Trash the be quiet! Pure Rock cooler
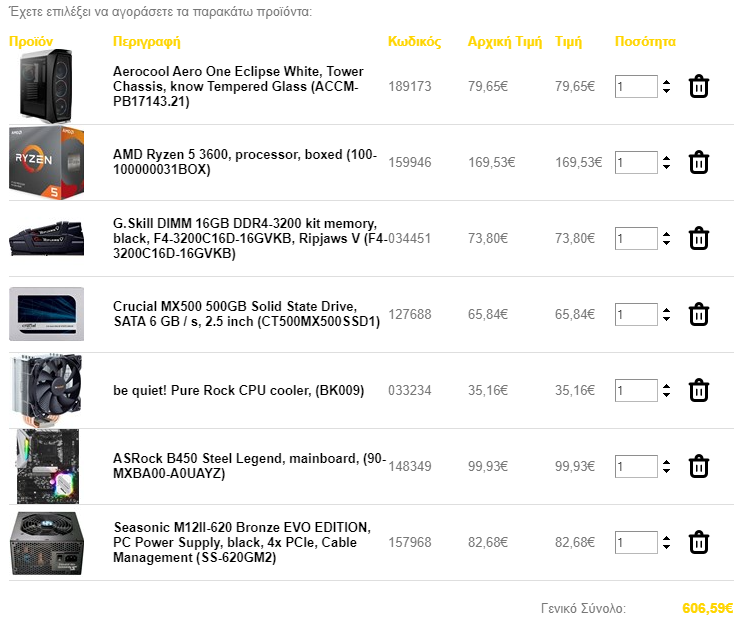Viewport: 734px width, 644px height. pos(698,390)
